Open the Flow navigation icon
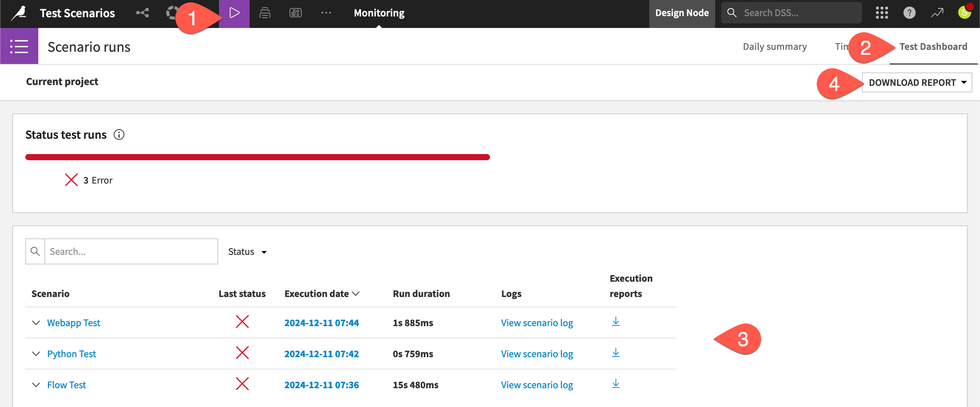The height and width of the screenshot is (407, 980). point(143,13)
